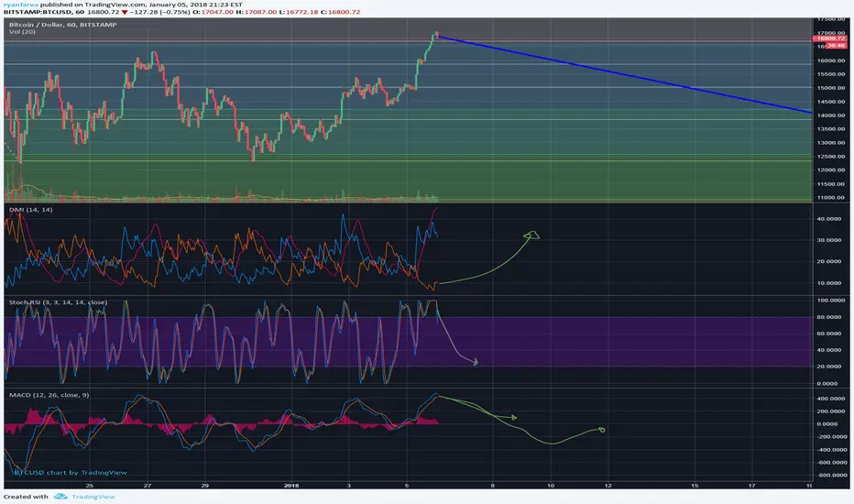This screenshot has width=854, height=504.
Task: Click -800.0000 on the MACD scale
Action: pyautogui.click(x=830, y=475)
